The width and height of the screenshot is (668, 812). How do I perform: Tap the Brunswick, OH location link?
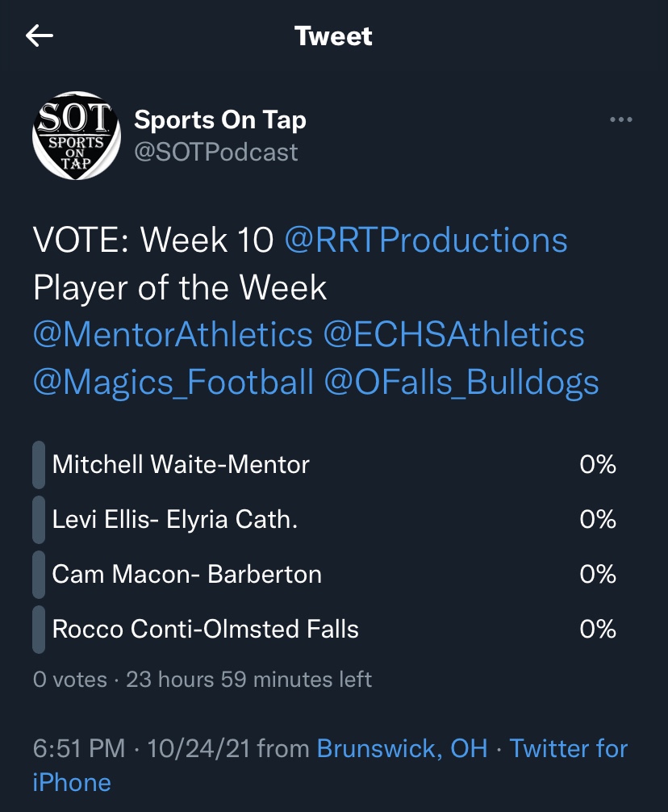pyautogui.click(x=402, y=748)
